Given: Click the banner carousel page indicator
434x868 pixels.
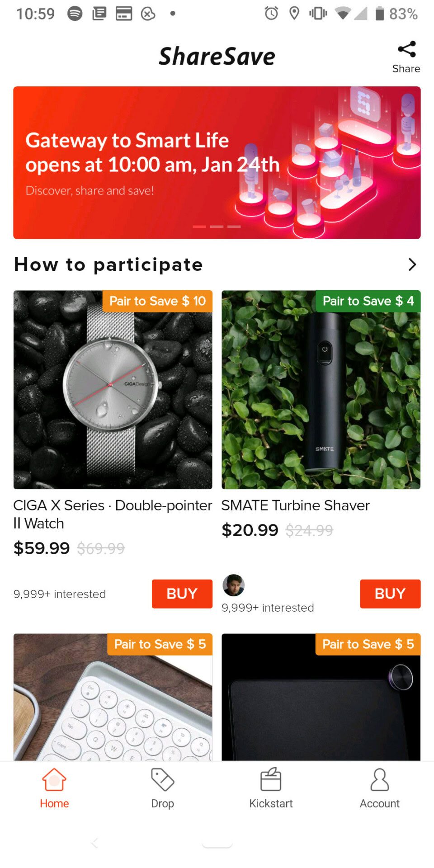Looking at the screenshot, I should pyautogui.click(x=217, y=226).
